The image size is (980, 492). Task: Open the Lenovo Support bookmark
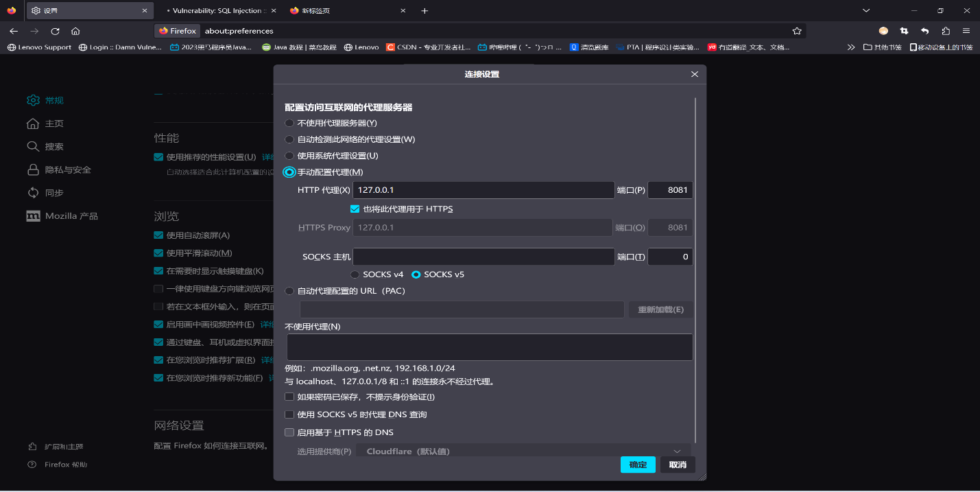click(x=39, y=47)
